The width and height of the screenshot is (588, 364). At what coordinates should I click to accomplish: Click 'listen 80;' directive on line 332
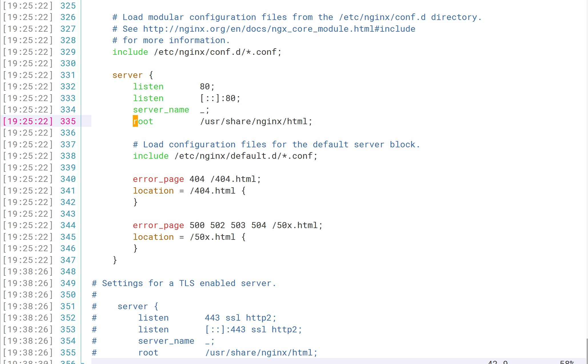174,87
